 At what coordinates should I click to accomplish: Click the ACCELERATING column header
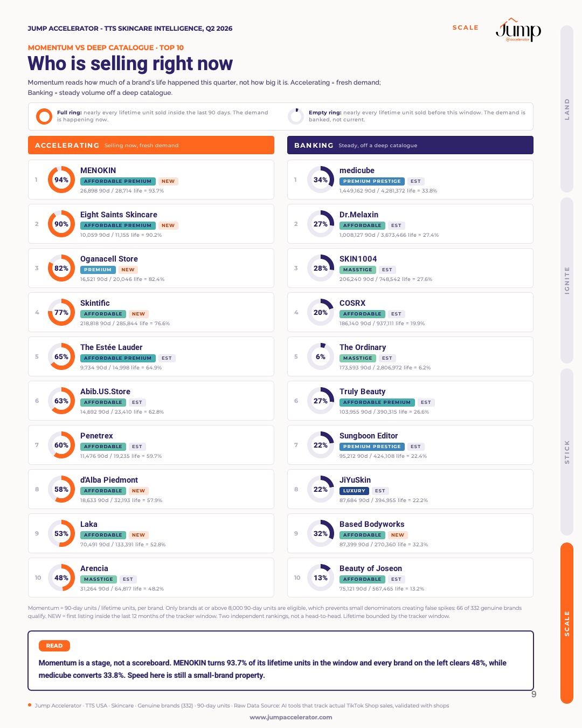[151, 145]
